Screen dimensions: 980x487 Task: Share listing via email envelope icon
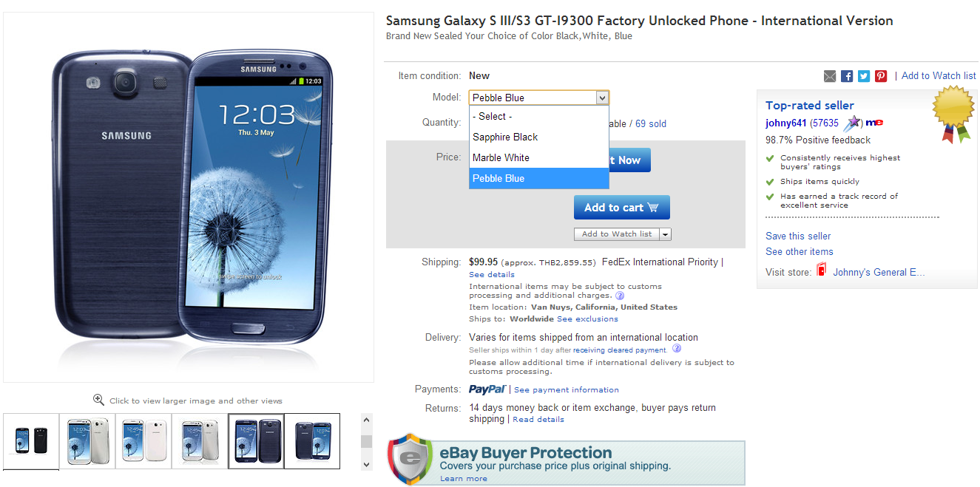[x=830, y=76]
